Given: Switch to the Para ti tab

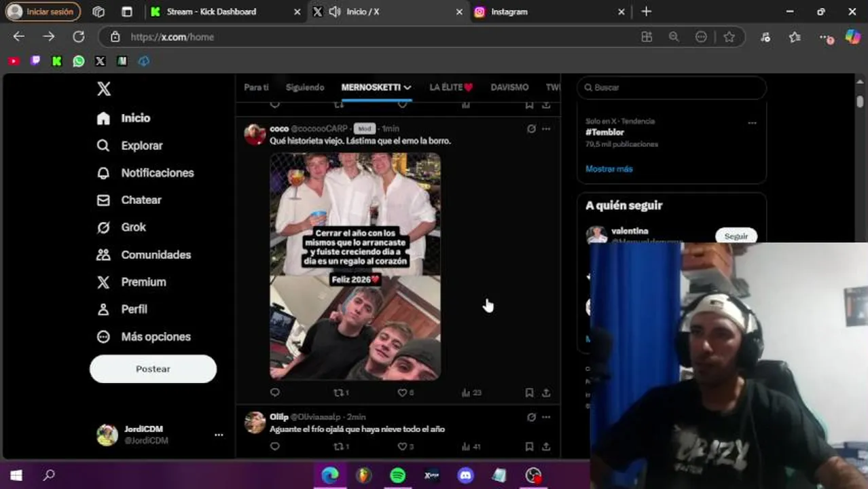Looking at the screenshot, I should 256,88.
